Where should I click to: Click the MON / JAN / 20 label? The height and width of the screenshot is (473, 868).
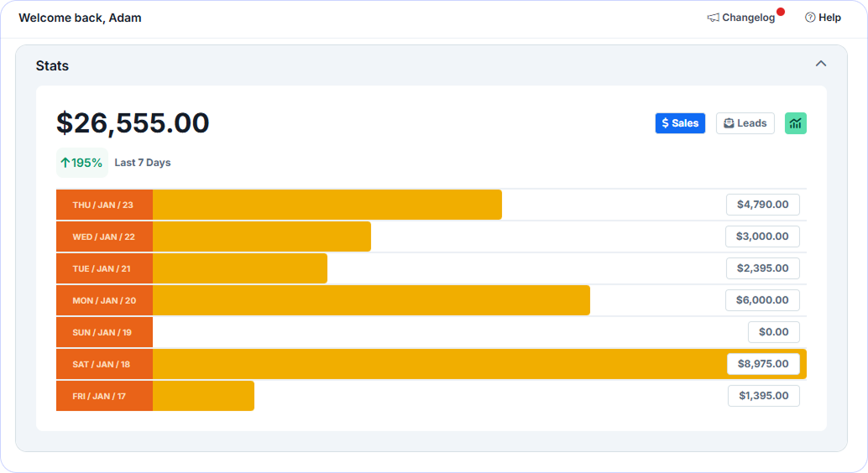coord(104,300)
